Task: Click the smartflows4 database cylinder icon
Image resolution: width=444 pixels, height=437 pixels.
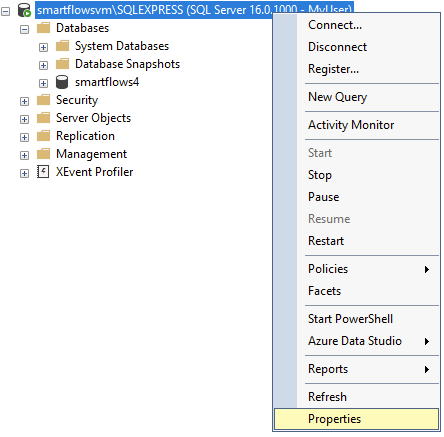Action: (x=62, y=82)
